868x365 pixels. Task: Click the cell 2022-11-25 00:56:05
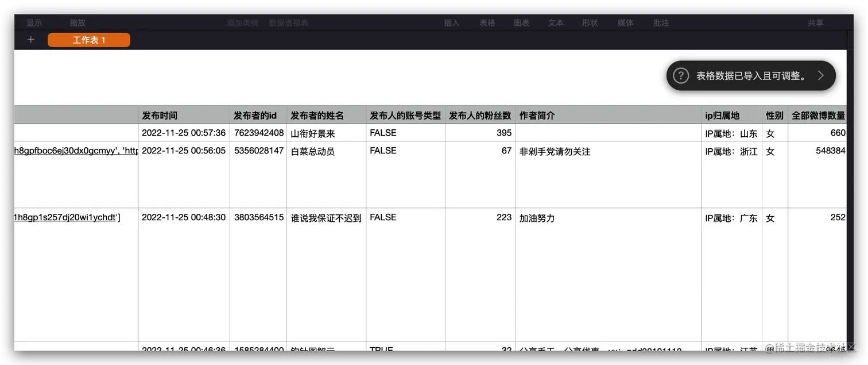[184, 175]
